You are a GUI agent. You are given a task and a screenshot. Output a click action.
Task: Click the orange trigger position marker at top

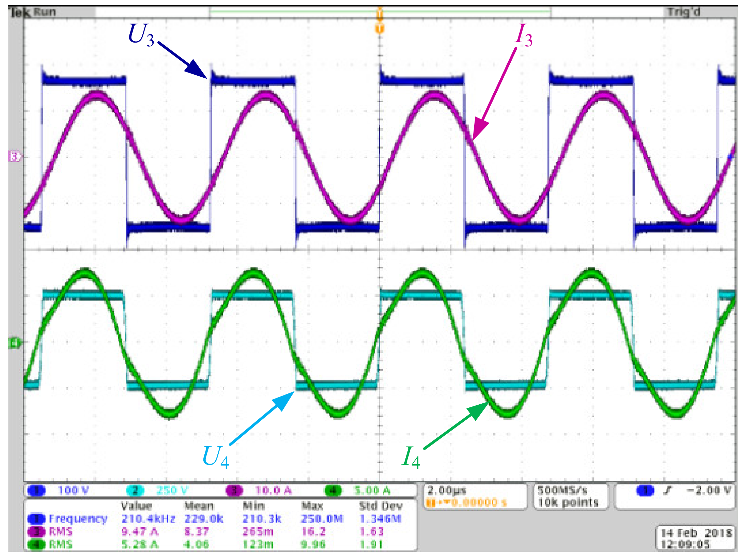pyautogui.click(x=380, y=28)
